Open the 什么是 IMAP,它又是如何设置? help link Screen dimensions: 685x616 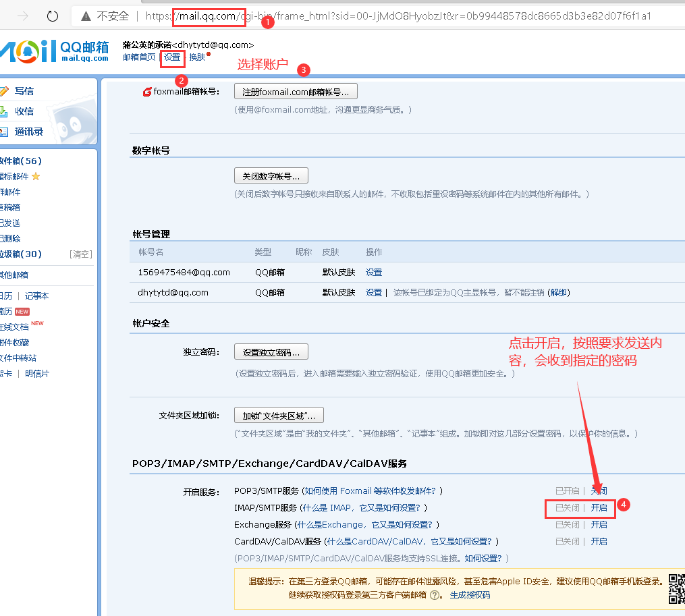(x=361, y=507)
